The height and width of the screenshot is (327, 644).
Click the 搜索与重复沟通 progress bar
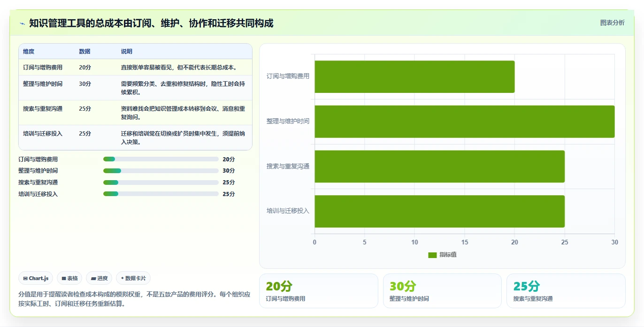tap(161, 183)
